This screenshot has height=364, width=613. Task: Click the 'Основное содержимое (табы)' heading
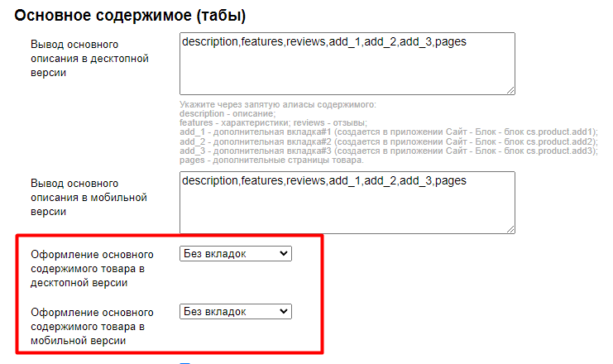(131, 15)
